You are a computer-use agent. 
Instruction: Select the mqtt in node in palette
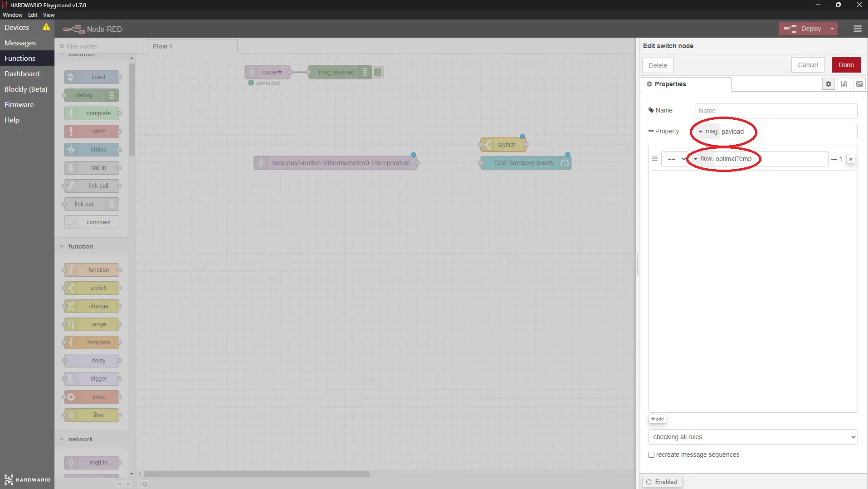(92, 463)
